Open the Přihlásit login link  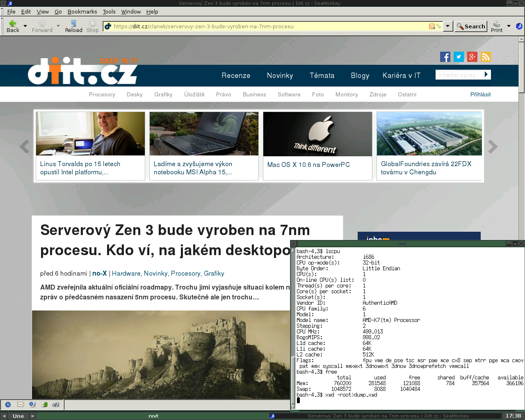coord(480,94)
